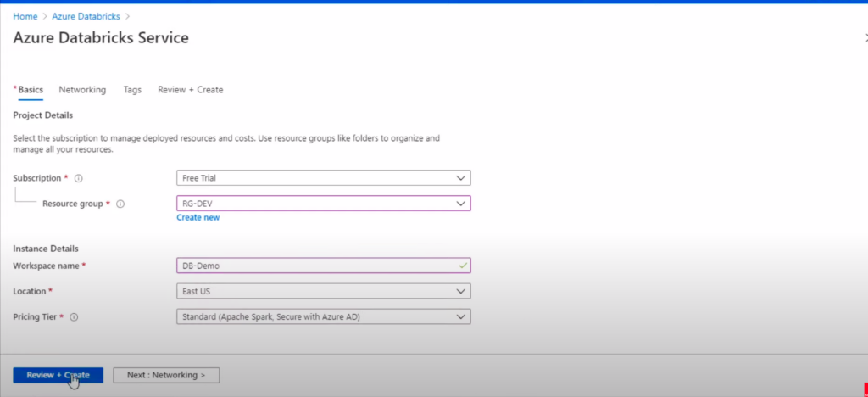The image size is (868, 397).
Task: Open the Tags tab
Action: [x=132, y=90]
